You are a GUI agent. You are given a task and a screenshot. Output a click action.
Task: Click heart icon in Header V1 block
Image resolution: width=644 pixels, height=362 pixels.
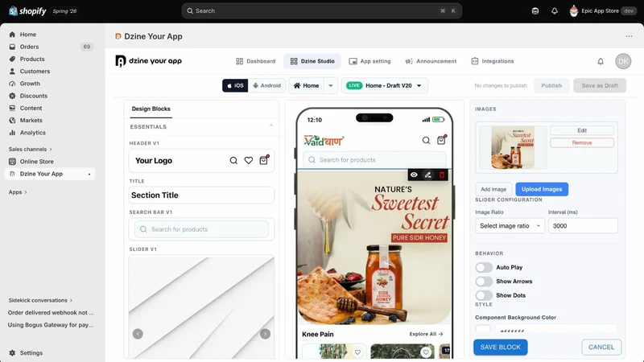pos(249,160)
